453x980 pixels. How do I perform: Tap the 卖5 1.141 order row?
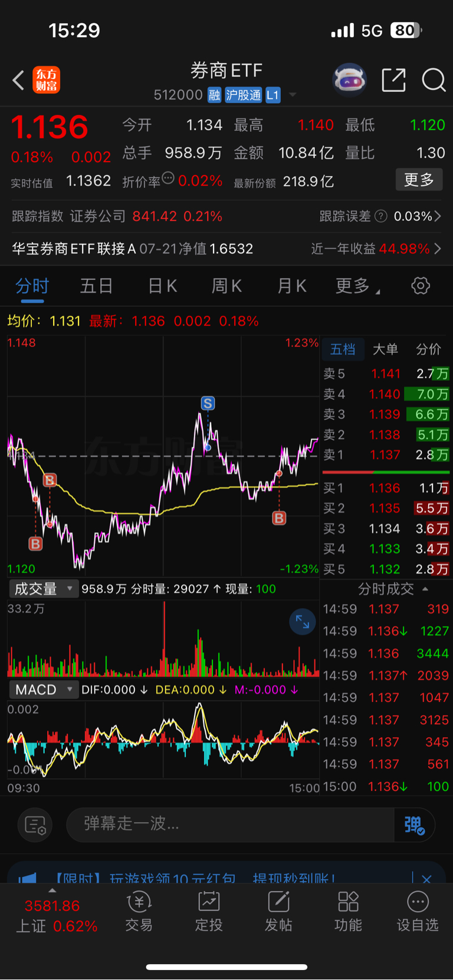[386, 374]
